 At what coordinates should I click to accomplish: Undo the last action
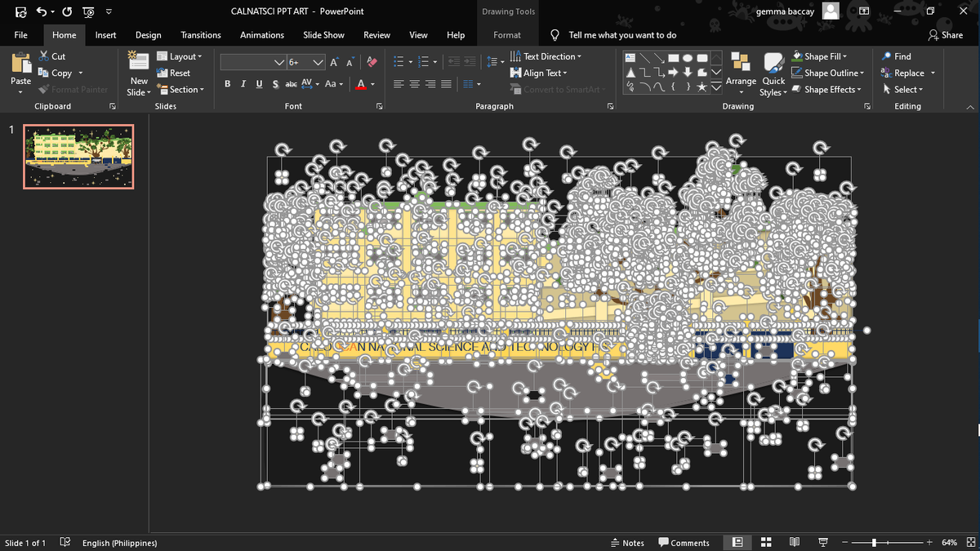[41, 11]
